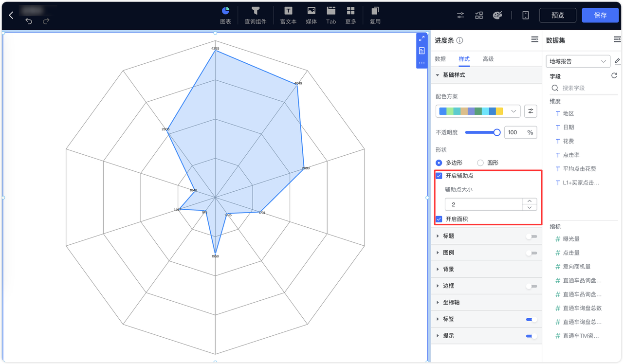This screenshot has height=364, width=623.
Task: Open the 地域报告 dataset dropdown
Action: (x=578, y=61)
